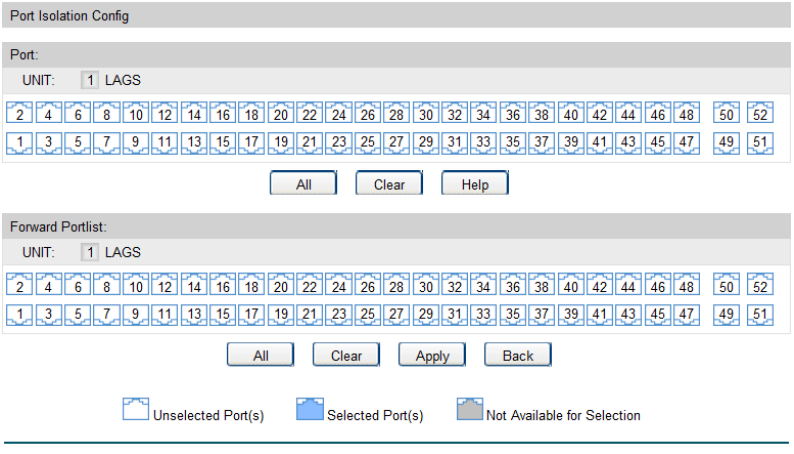Apply the Forward Portlist configuration
The height and width of the screenshot is (454, 794).
[x=432, y=355]
